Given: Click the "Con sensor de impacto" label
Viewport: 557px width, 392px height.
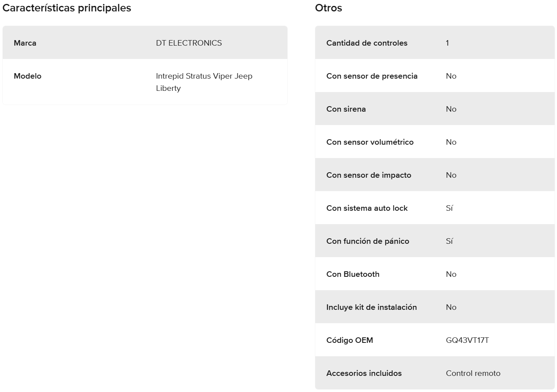Looking at the screenshot, I should [368, 175].
